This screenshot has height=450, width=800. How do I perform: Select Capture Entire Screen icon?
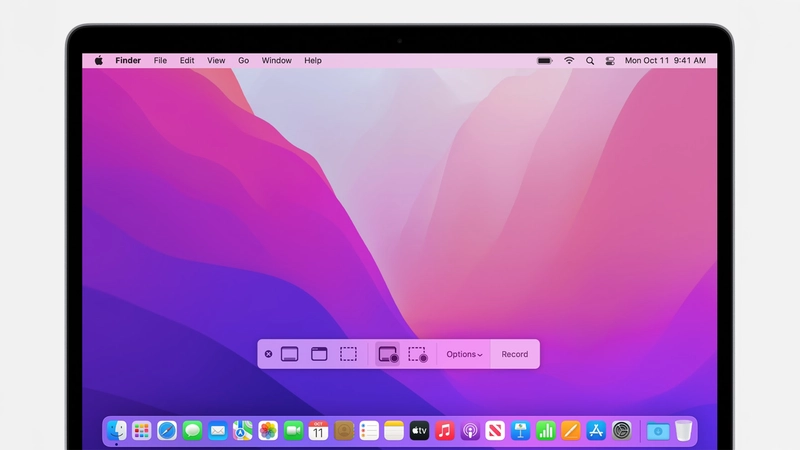pyautogui.click(x=289, y=354)
